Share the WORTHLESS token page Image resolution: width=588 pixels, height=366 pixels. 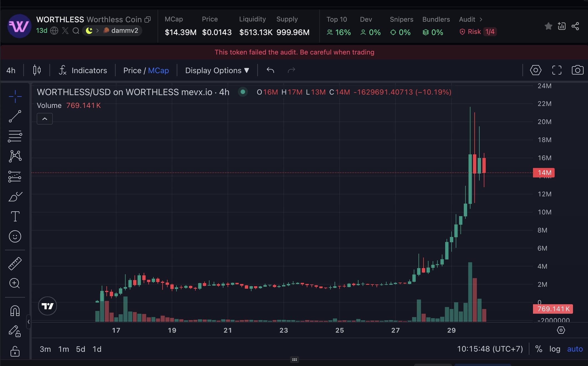click(x=575, y=26)
